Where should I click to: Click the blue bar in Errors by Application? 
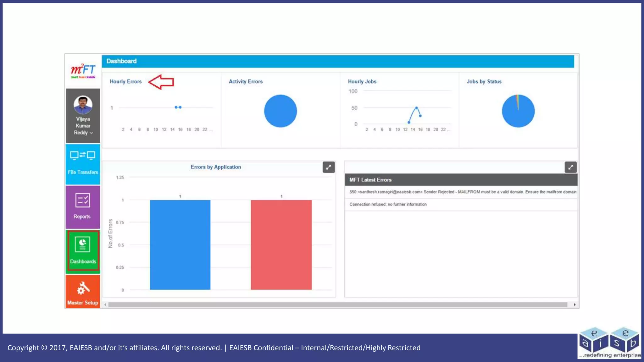click(180, 244)
